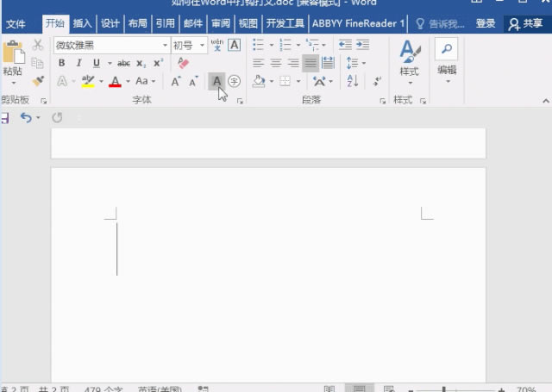Open the Styles pane launcher
Image resolution: width=552 pixels, height=392 pixels.
(423, 102)
